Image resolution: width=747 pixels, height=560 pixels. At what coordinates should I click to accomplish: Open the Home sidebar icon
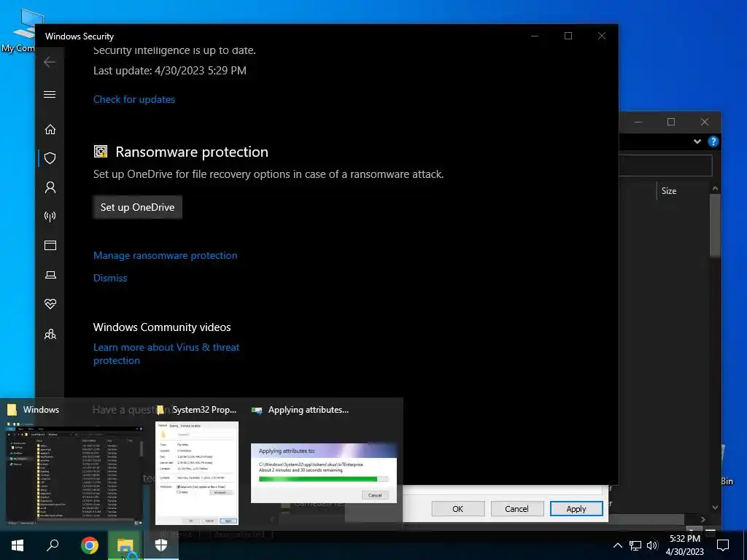(50, 130)
